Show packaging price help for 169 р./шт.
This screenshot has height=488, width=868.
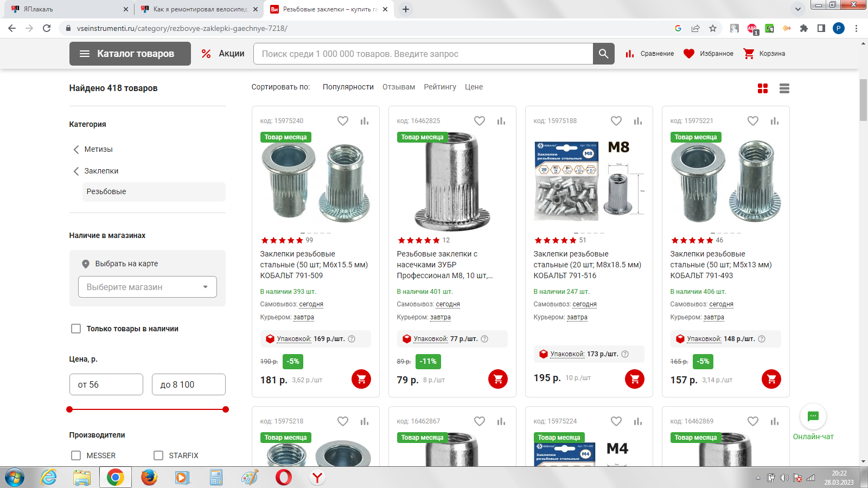[352, 339]
